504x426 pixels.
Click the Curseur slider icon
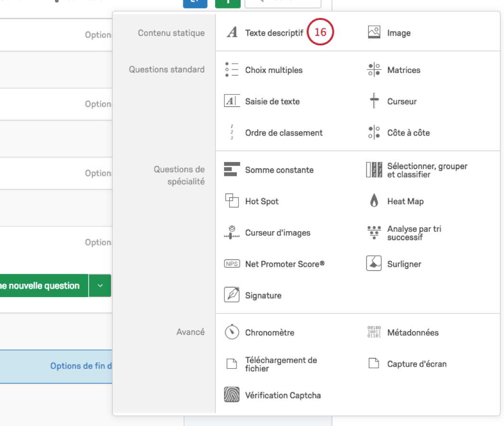(x=374, y=100)
